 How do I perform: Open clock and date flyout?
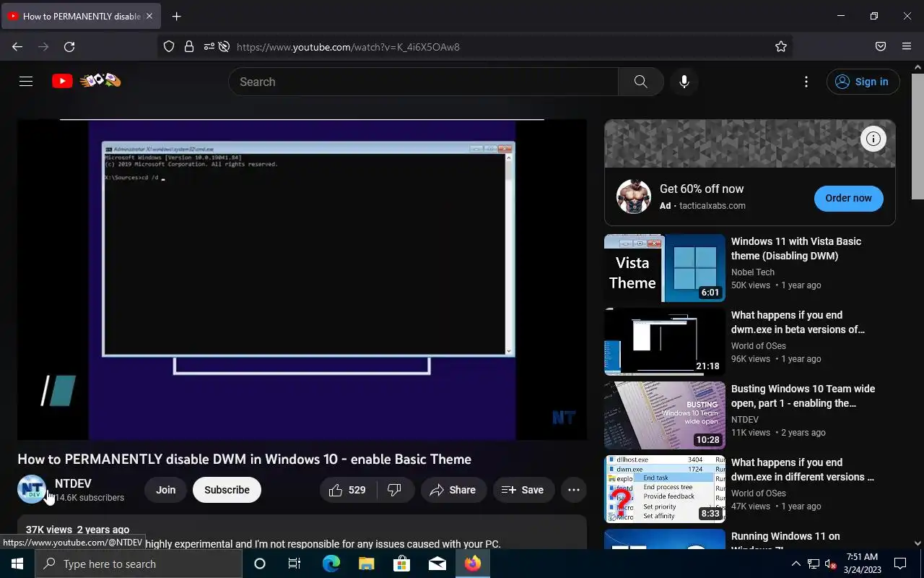pyautogui.click(x=861, y=564)
